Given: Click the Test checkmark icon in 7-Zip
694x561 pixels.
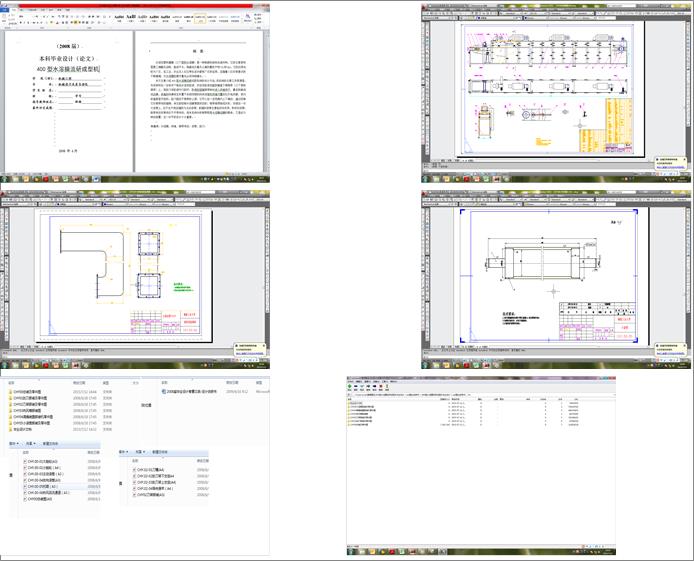Looking at the screenshot, I should 362,387.
